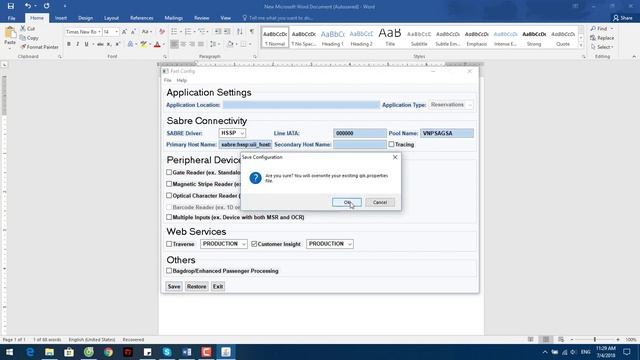
Task: Toggle the Tracing checkbox
Action: point(391,144)
